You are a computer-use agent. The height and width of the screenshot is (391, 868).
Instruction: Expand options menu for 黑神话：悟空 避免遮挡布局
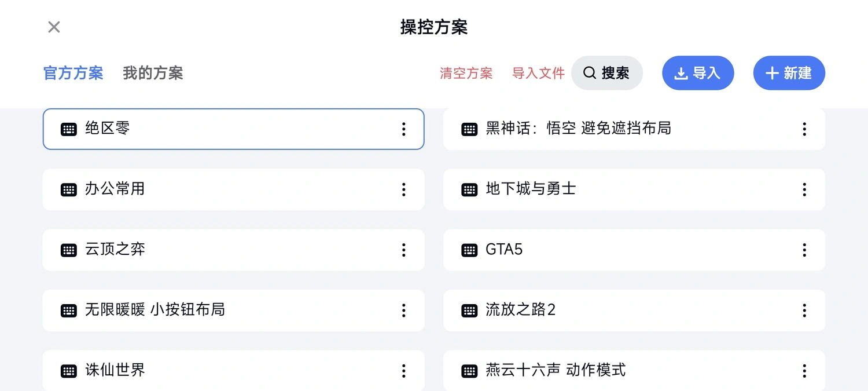[804, 129]
